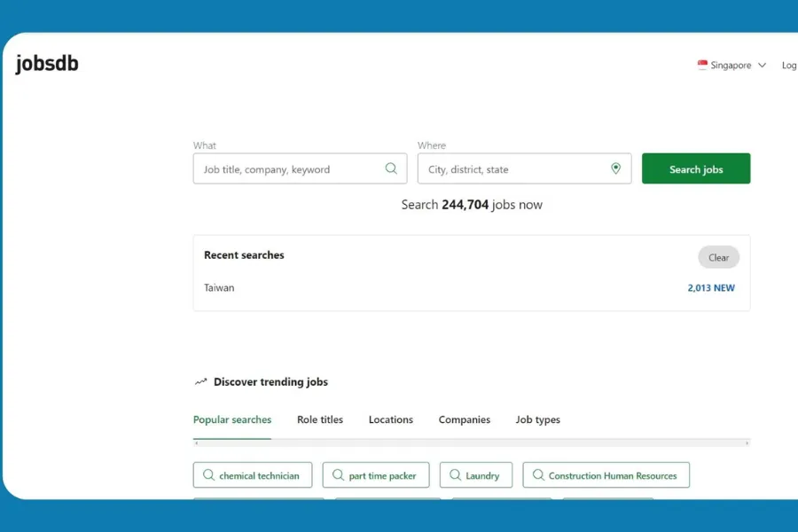The image size is (798, 532).
Task: Click the Recent searches heading
Action: click(245, 255)
